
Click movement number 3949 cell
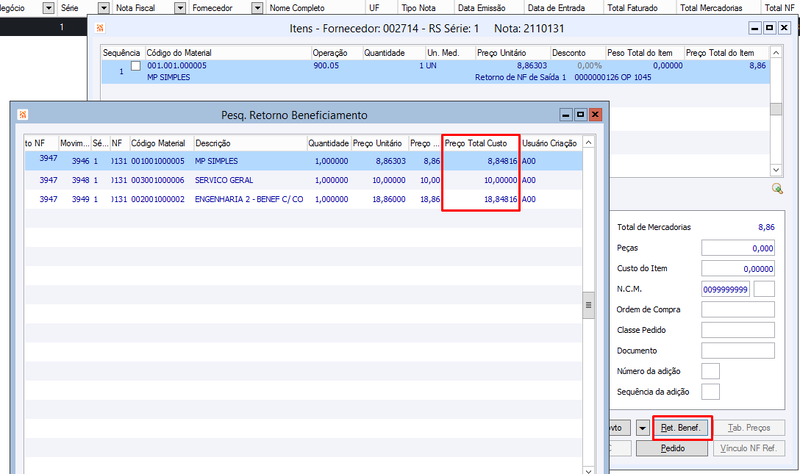tap(81, 199)
